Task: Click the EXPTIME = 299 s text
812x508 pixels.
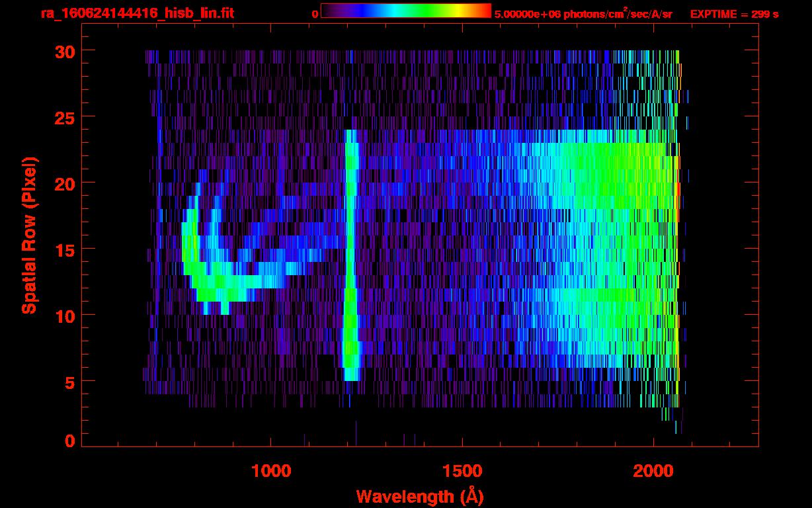Action: click(734, 14)
